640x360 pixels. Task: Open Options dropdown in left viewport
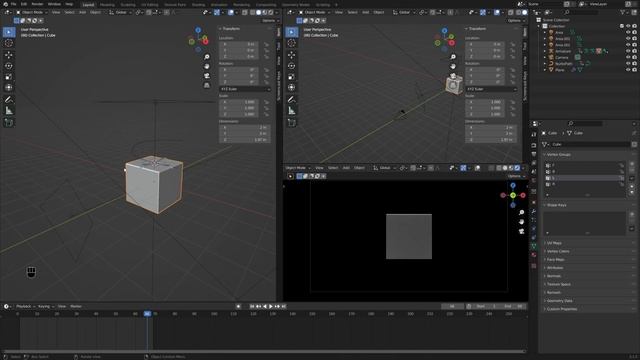(x=270, y=20)
